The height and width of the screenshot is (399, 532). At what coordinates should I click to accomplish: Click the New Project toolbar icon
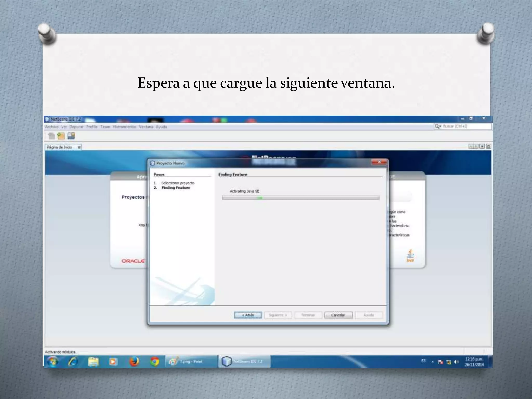(x=61, y=136)
